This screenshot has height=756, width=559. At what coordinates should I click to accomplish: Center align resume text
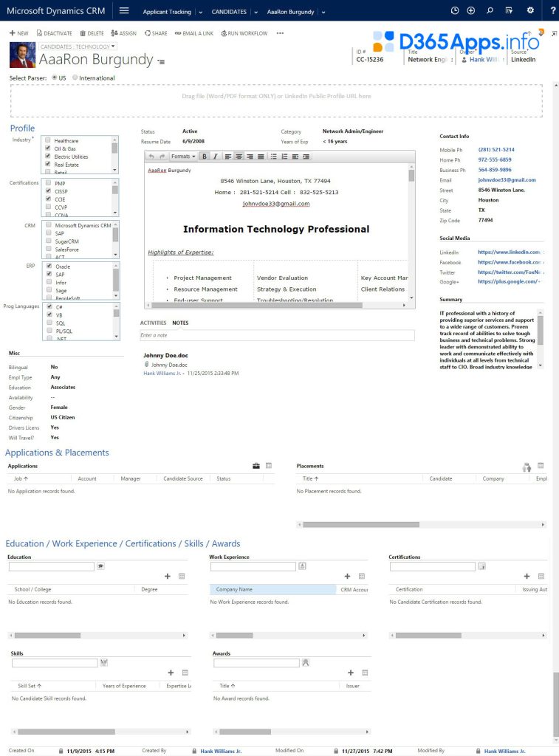click(239, 157)
